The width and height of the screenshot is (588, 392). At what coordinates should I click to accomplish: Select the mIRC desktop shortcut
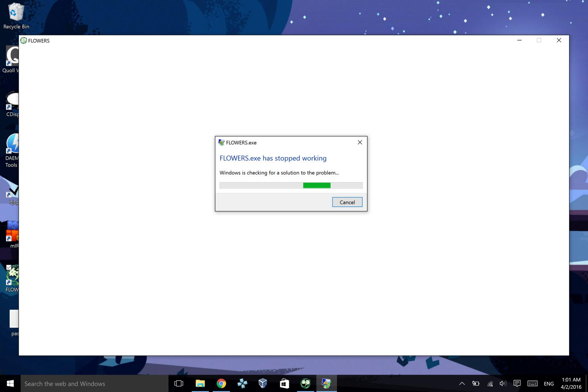(x=13, y=234)
